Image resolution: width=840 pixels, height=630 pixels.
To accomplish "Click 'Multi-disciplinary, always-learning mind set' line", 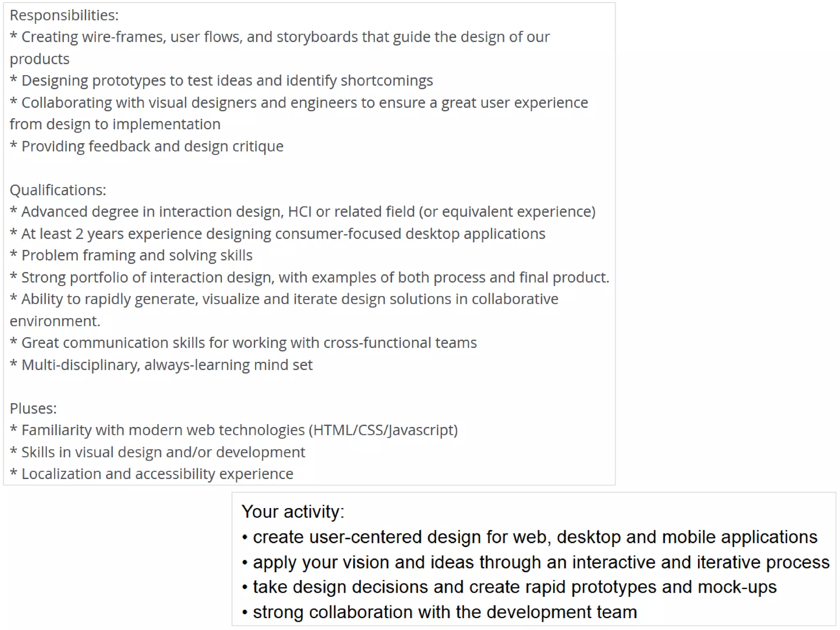I will click(x=161, y=365).
